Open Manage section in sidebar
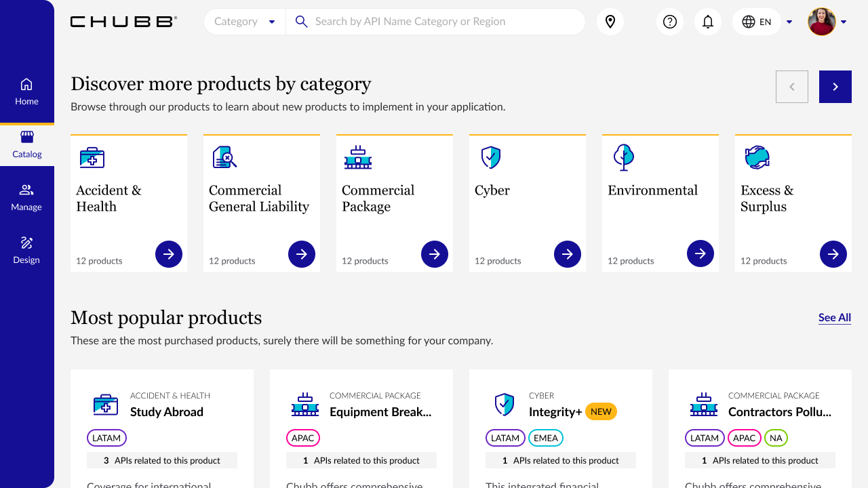This screenshot has height=488, width=868. point(26,197)
